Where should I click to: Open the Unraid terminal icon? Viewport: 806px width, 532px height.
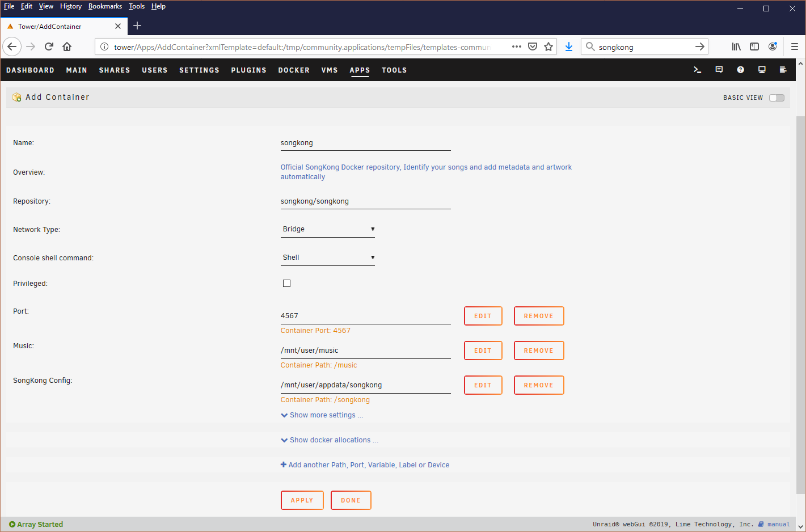click(698, 70)
